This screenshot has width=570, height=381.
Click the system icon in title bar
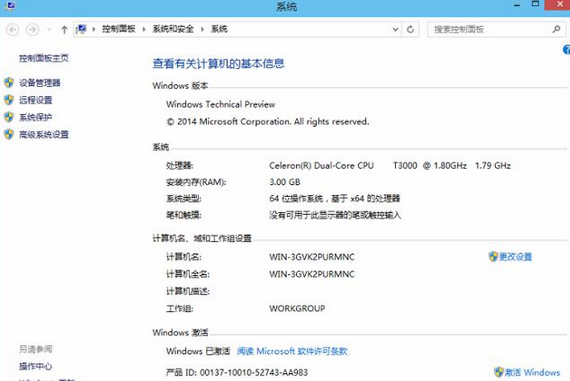coord(10,5)
